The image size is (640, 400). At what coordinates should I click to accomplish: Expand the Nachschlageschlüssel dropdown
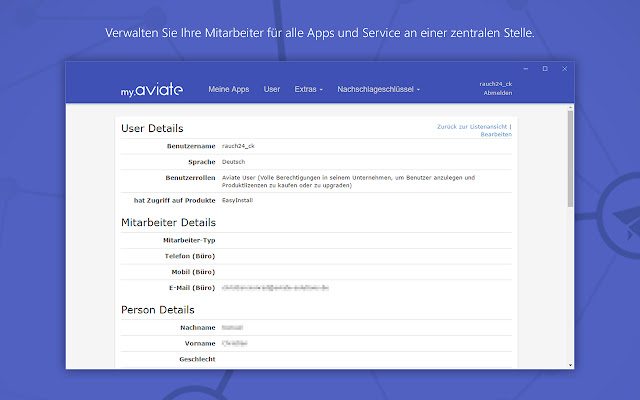click(x=378, y=89)
